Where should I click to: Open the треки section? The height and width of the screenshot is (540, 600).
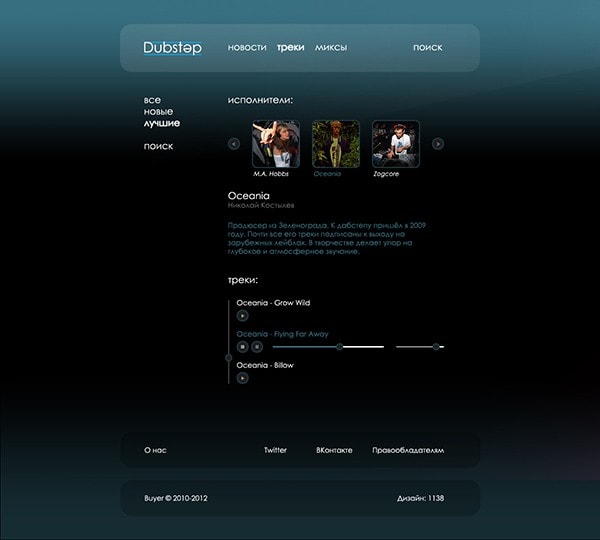tap(290, 47)
